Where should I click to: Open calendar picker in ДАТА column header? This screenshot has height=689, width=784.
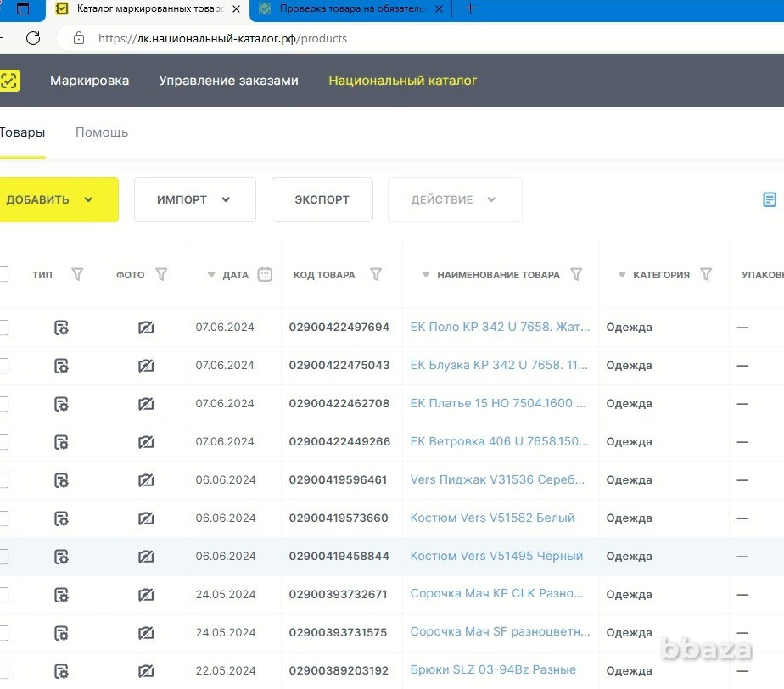pyautogui.click(x=265, y=274)
